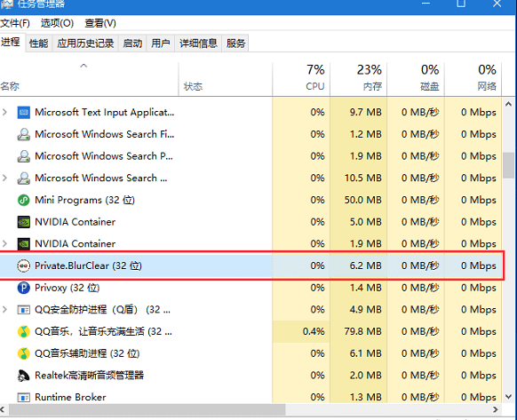The height and width of the screenshot is (420, 517).
Task: Click the QQ音乐辅助进程 icon
Action: pos(23,353)
